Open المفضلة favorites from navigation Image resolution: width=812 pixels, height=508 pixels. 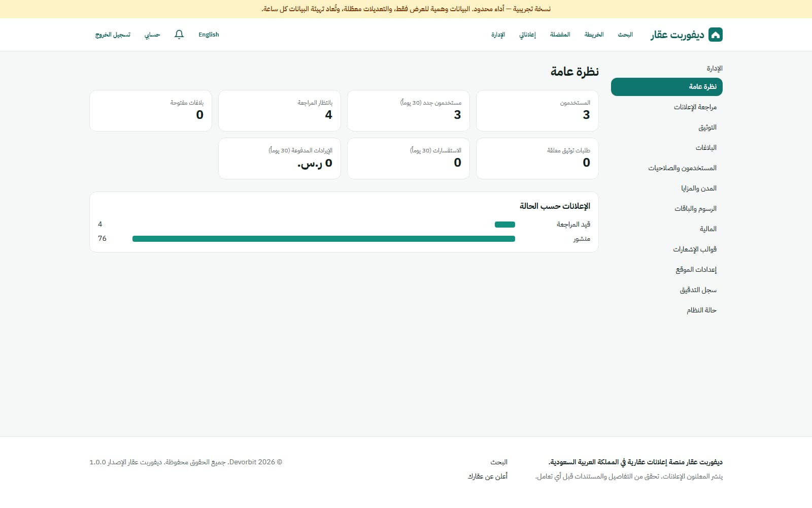tap(560, 35)
